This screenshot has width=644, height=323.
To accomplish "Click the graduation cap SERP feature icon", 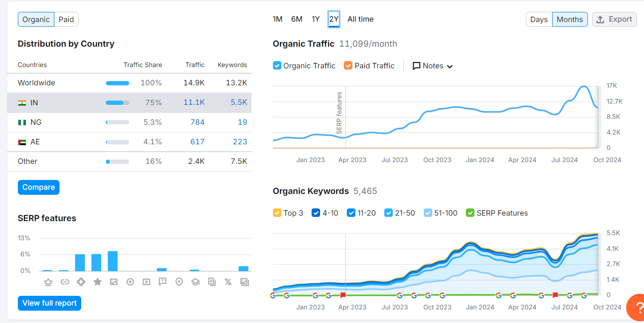I will pos(195,282).
